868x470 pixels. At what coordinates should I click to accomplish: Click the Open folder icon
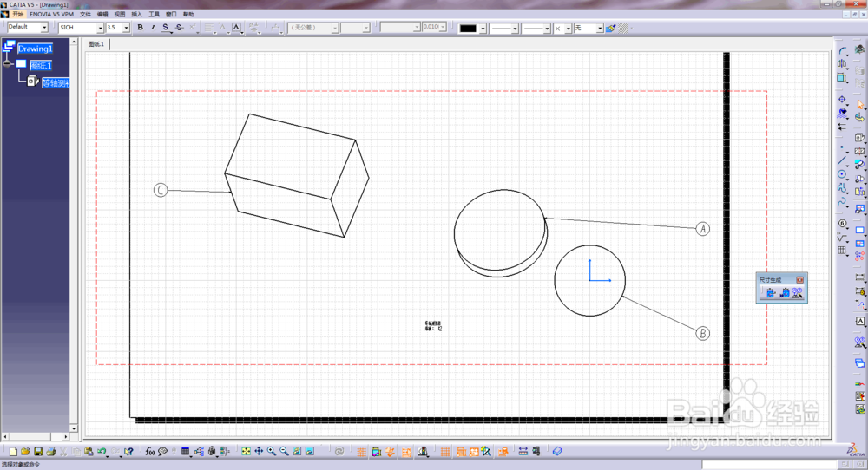pyautogui.click(x=25, y=452)
